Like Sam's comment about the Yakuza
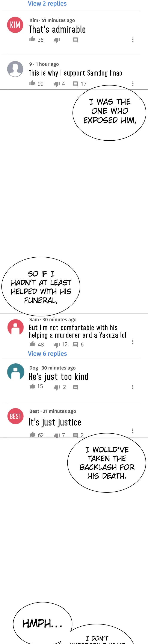The image size is (148, 644). click(x=32, y=344)
